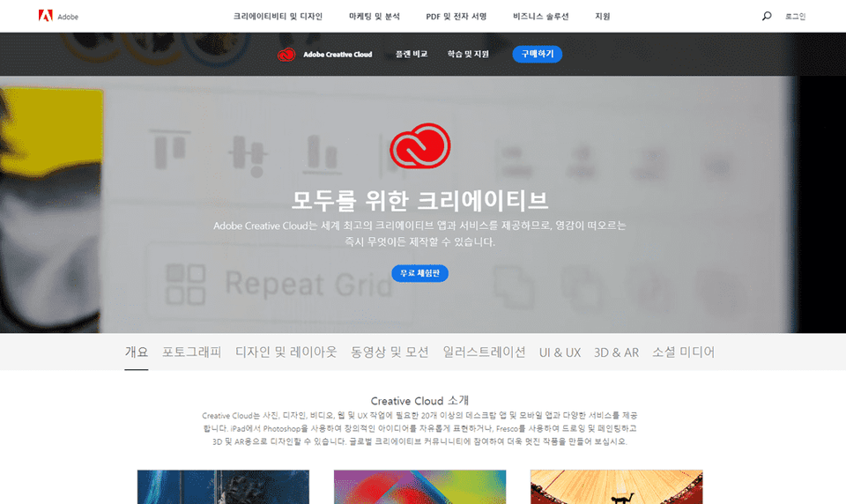Switch to the 3D & AR tab

[616, 352]
